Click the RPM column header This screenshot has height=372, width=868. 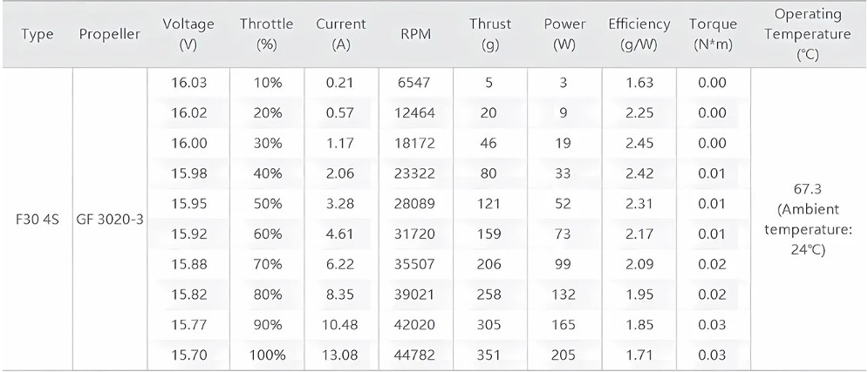coord(416,34)
